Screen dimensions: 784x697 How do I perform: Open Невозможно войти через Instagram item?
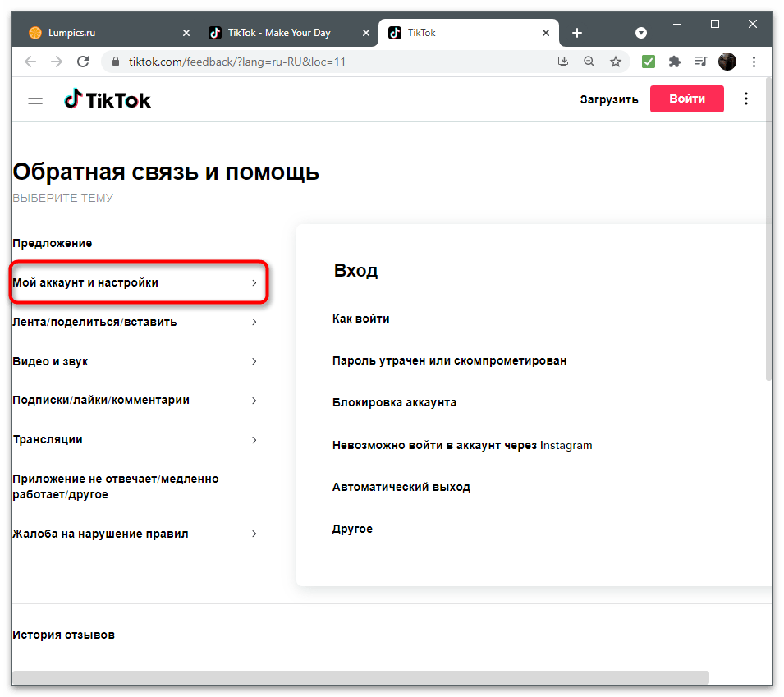[x=462, y=445]
